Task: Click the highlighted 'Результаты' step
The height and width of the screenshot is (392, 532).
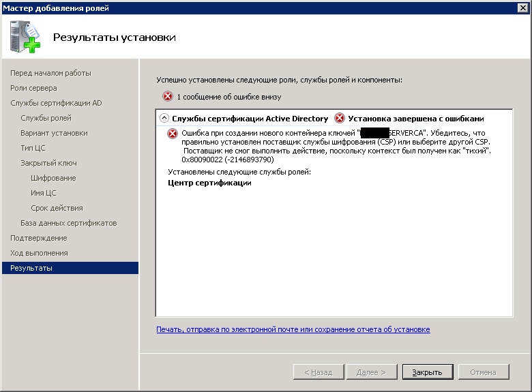Action: (x=31, y=268)
